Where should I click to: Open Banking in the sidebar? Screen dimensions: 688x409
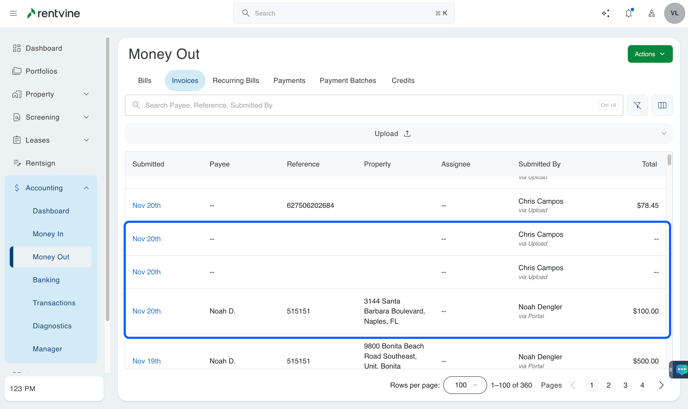(x=46, y=280)
